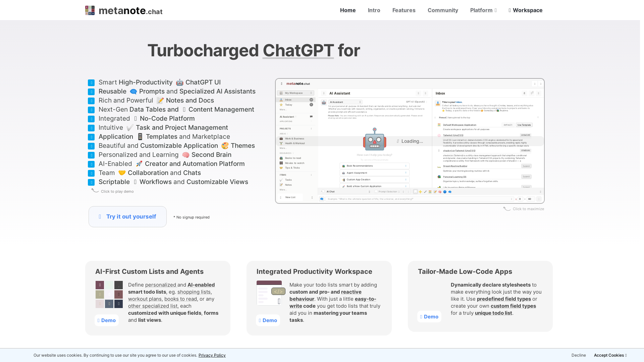644x362 pixels.
Task: Click the yellow plus icon in demo toolbar
Action: pos(420,192)
